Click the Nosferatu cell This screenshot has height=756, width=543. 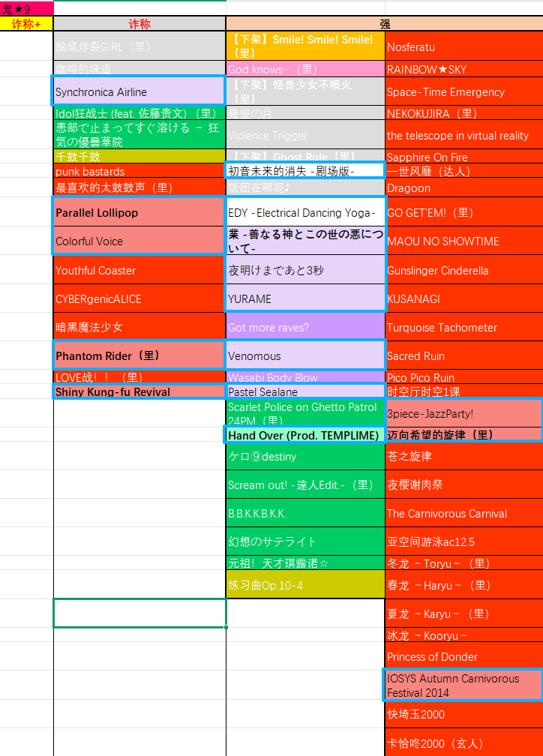[x=463, y=46]
